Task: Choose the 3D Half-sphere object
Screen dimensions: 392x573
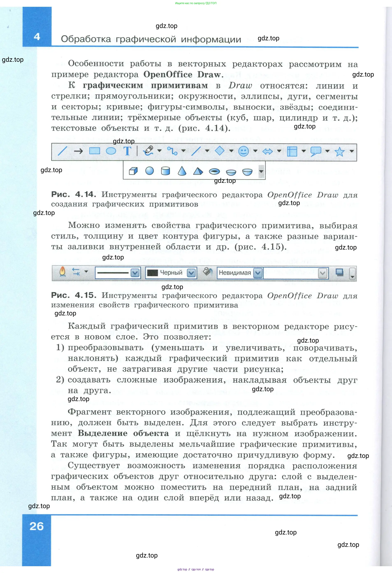Action: pyautogui.click(x=247, y=172)
